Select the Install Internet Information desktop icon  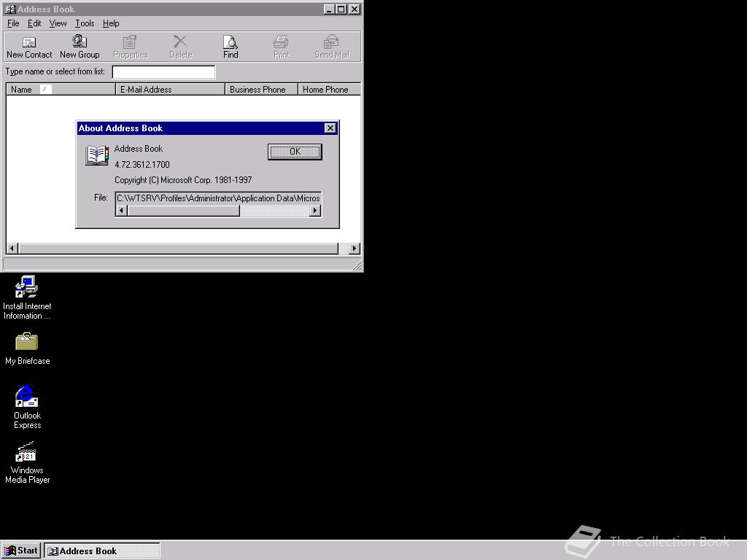pos(27,297)
